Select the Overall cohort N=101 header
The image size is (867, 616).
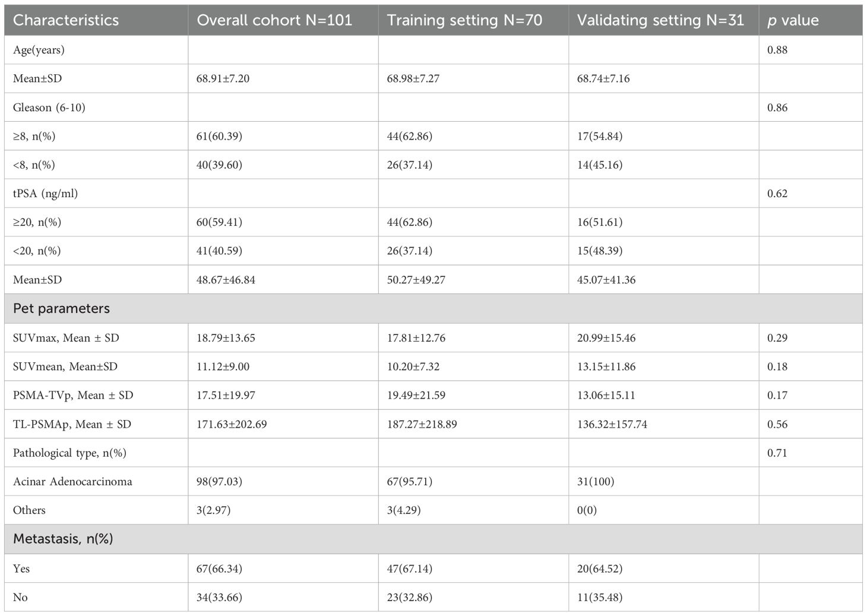(274, 20)
